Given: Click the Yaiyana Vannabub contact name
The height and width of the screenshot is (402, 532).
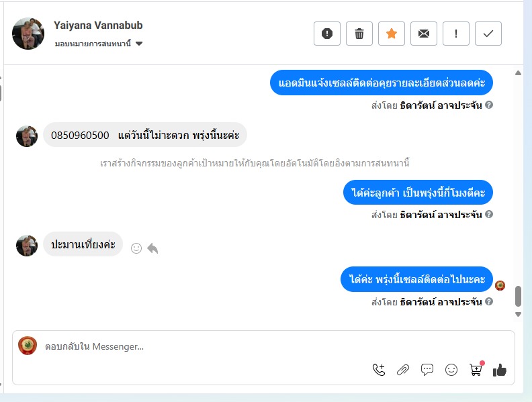Looking at the screenshot, I should click(98, 25).
